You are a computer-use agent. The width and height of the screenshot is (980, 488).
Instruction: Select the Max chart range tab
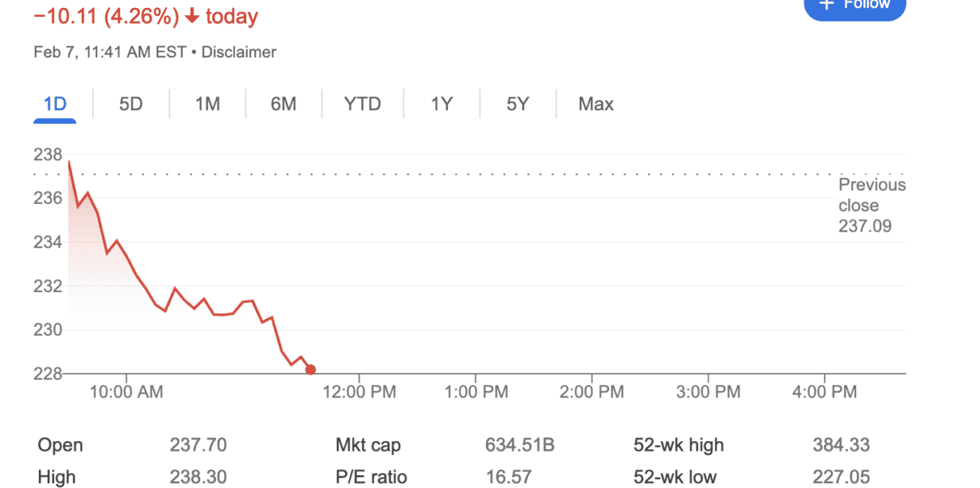[x=596, y=104]
